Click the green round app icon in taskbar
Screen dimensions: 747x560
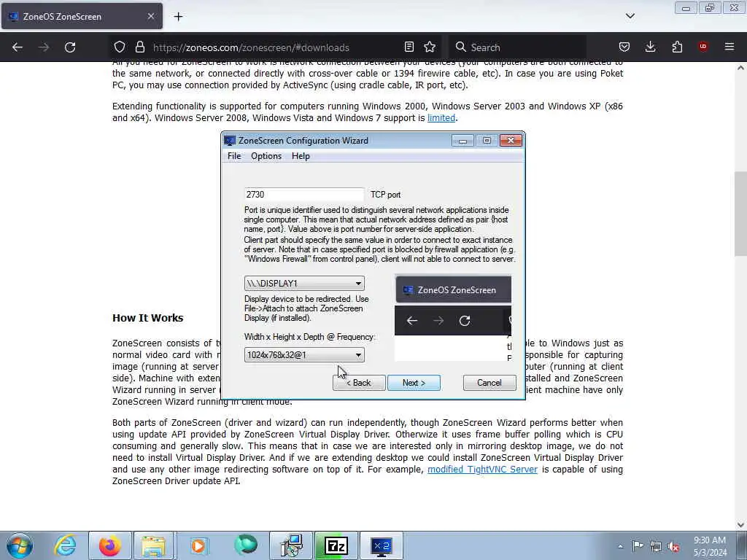(x=246, y=545)
